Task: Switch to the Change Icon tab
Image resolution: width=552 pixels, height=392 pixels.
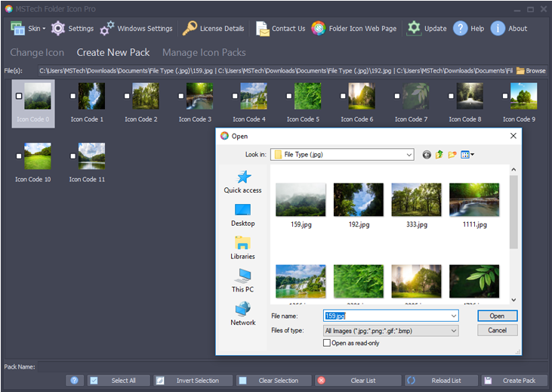Action: coord(37,53)
